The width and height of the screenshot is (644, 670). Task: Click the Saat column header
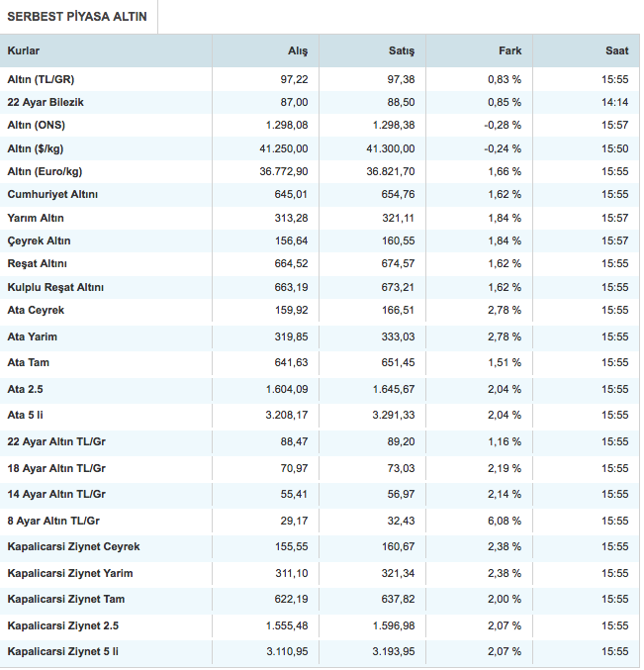(616, 50)
